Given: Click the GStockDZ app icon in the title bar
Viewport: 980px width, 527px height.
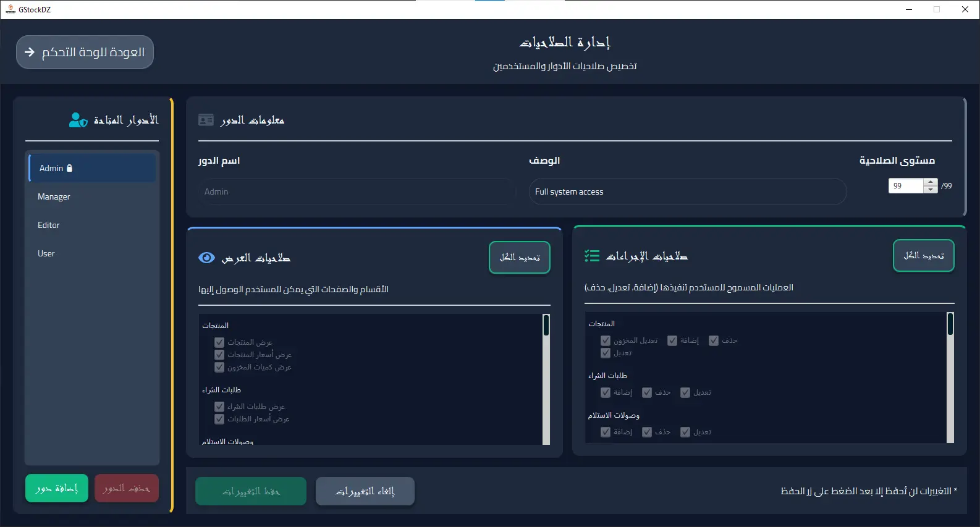Looking at the screenshot, I should tap(11, 9).
